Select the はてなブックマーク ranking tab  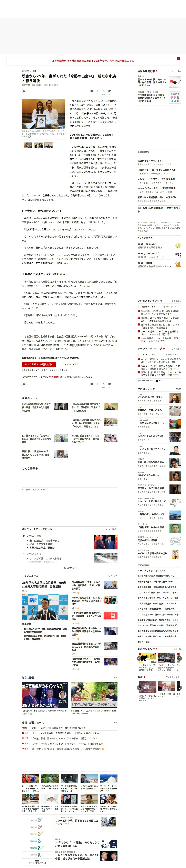[170, 354]
